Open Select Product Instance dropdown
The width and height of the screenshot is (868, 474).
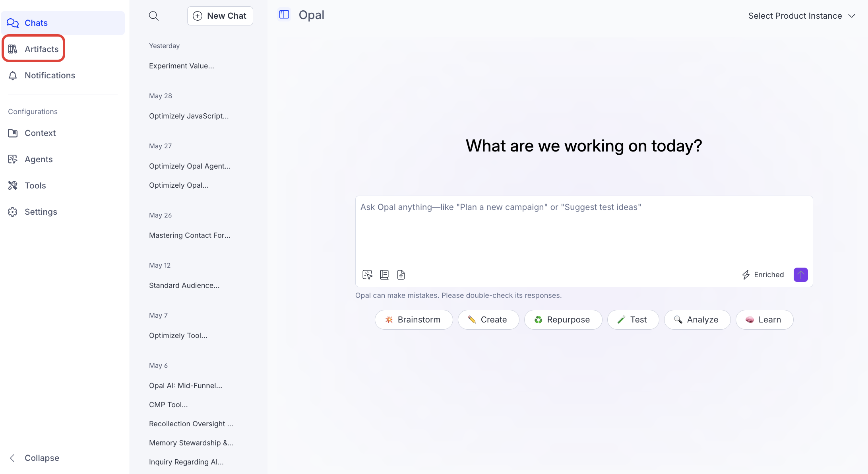point(802,16)
